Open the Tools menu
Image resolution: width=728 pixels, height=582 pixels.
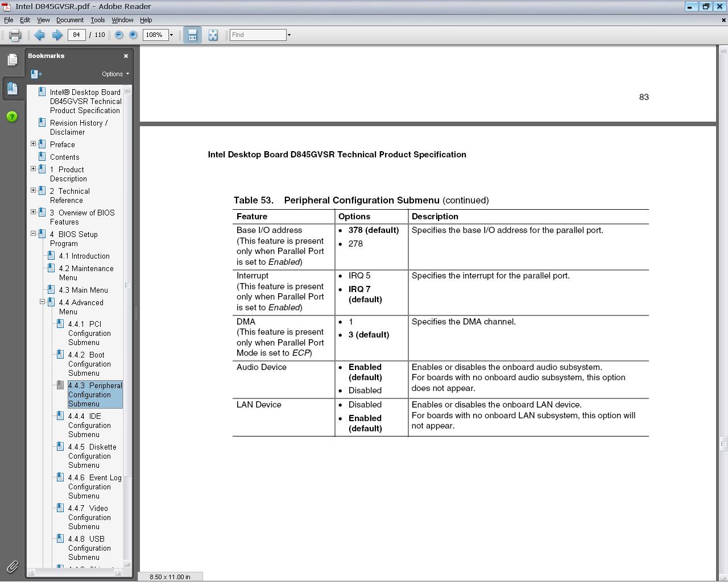tap(98, 20)
